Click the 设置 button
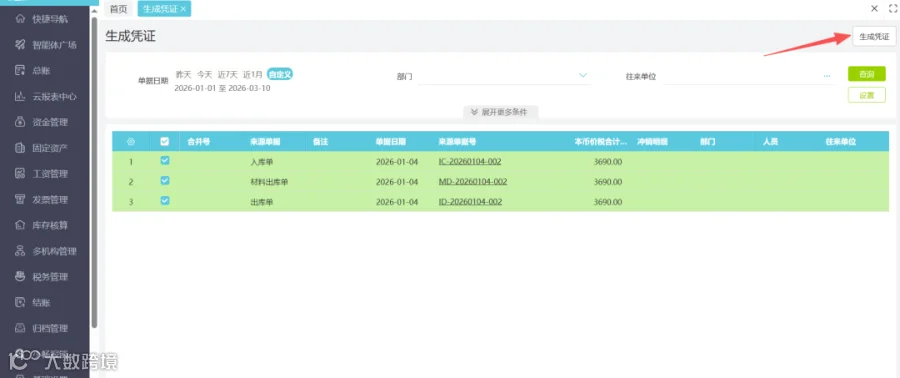This screenshot has height=378, width=900. coord(867,95)
